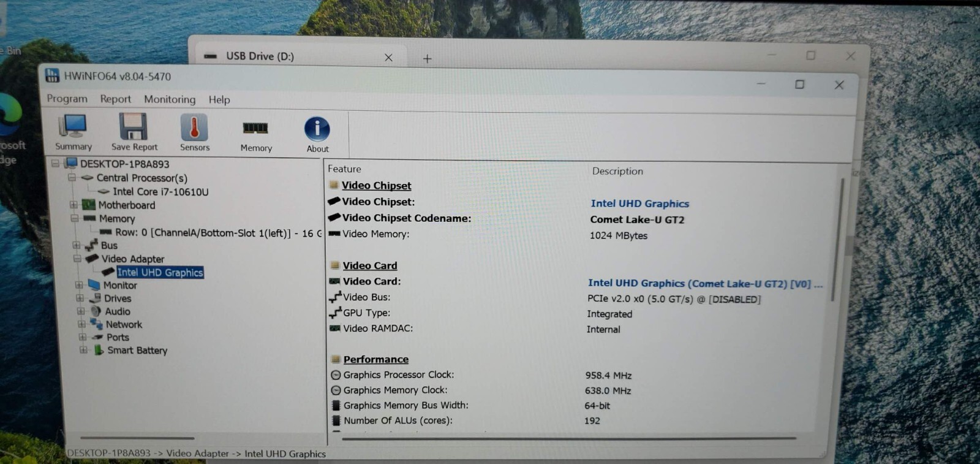Open the Report menu

(x=116, y=99)
